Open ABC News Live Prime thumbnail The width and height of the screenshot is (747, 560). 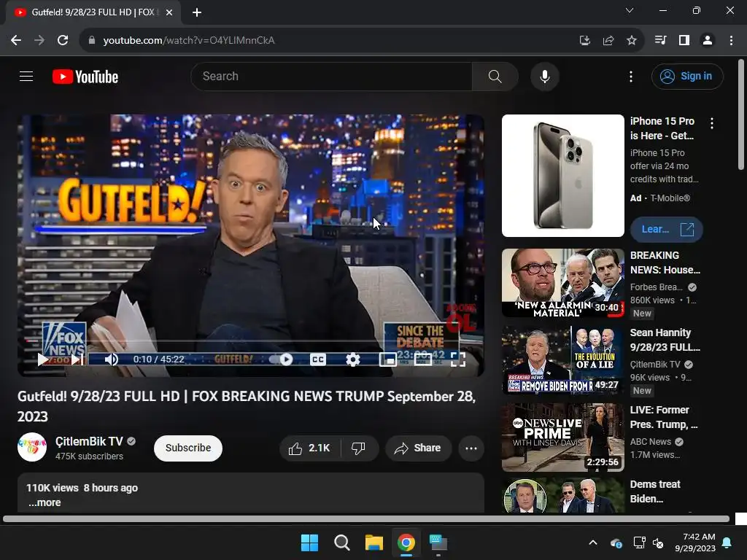pyautogui.click(x=562, y=437)
